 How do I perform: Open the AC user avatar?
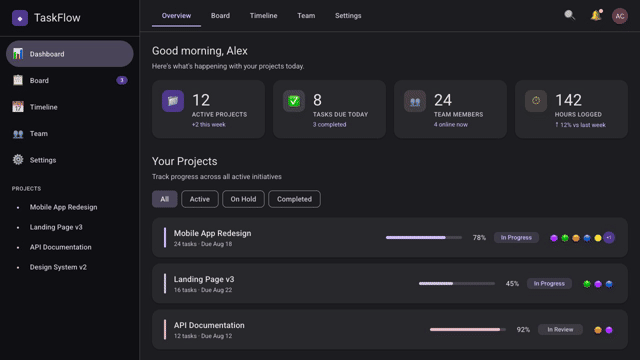tap(620, 16)
